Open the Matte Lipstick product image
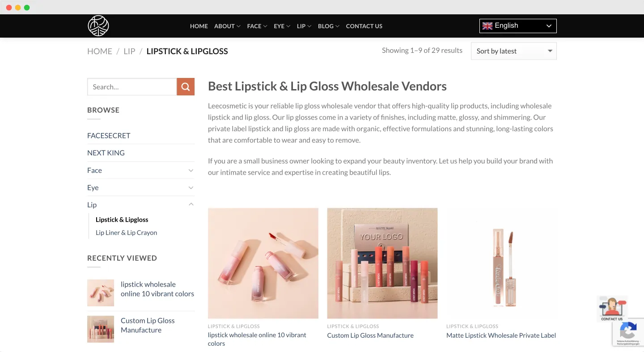 pyautogui.click(x=501, y=263)
